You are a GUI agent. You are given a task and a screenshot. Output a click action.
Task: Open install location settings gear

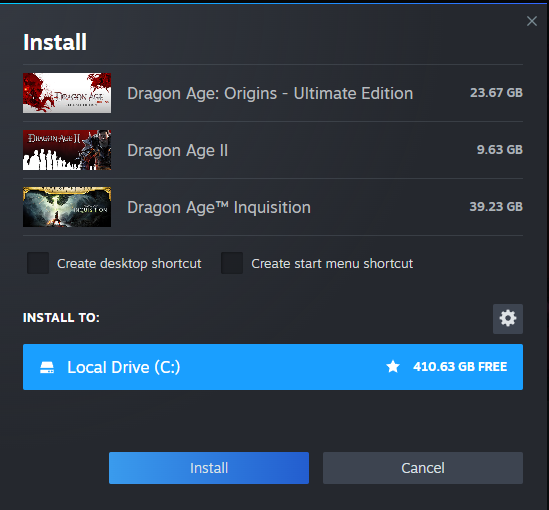508,319
